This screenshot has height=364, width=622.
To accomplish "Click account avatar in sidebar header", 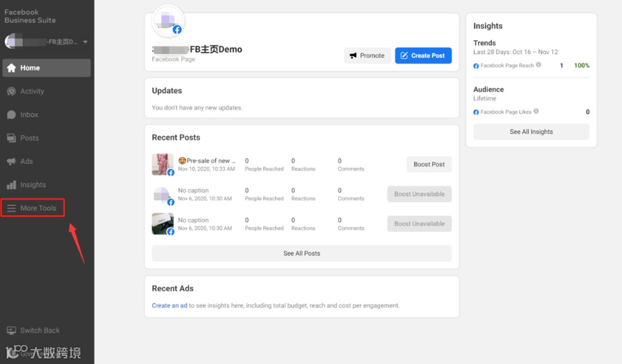I will (x=13, y=41).
